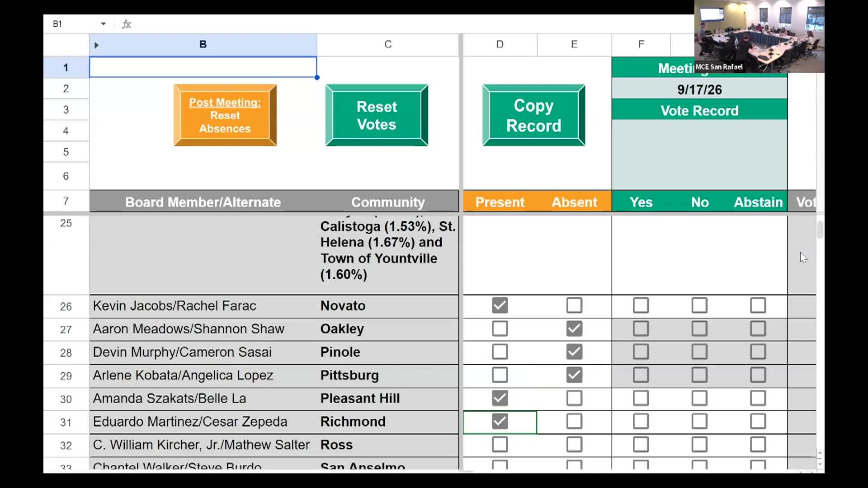Image resolution: width=868 pixels, height=488 pixels.
Task: Uncheck Present for Eduardo Martinez/Cesar Zepeda
Action: (x=500, y=421)
